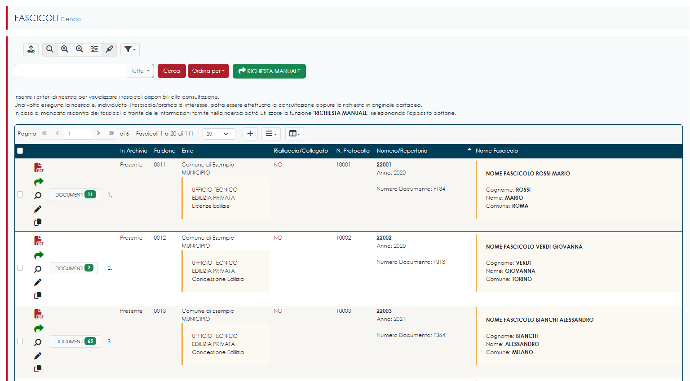Click the plain magnifier search toolbar icon
This screenshot has width=690, height=381.
(x=50, y=49)
